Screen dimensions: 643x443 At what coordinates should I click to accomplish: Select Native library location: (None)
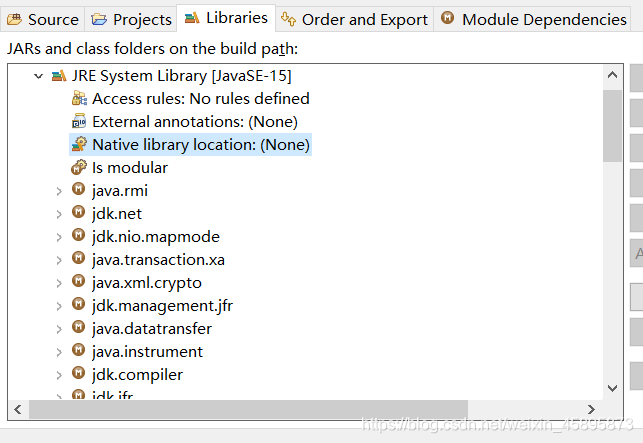tap(201, 145)
